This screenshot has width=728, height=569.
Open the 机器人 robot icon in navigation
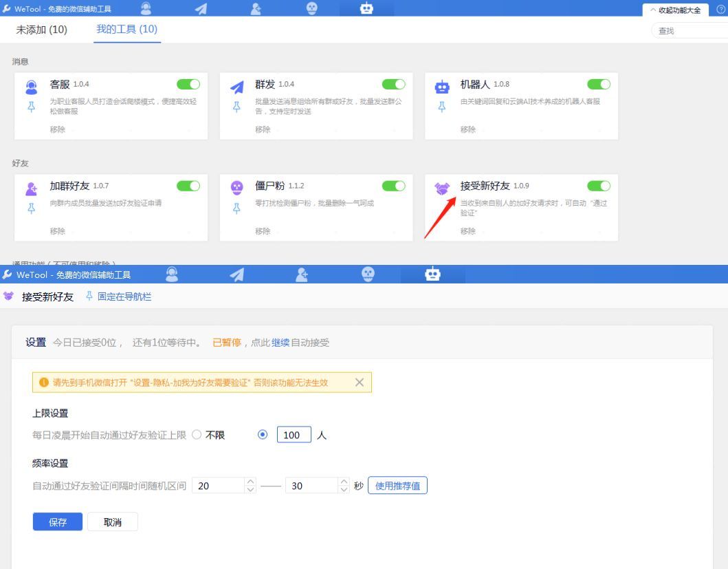[x=366, y=9]
